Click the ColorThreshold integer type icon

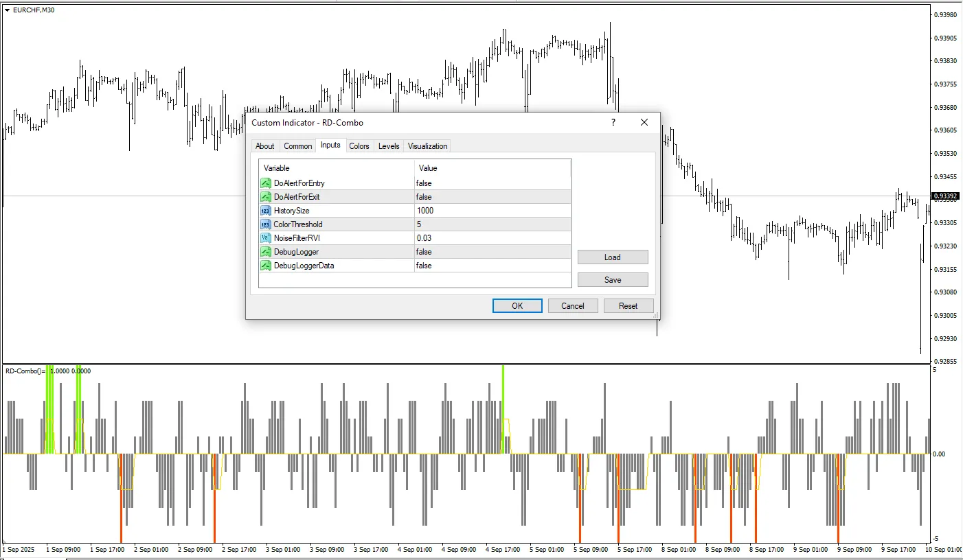point(266,224)
